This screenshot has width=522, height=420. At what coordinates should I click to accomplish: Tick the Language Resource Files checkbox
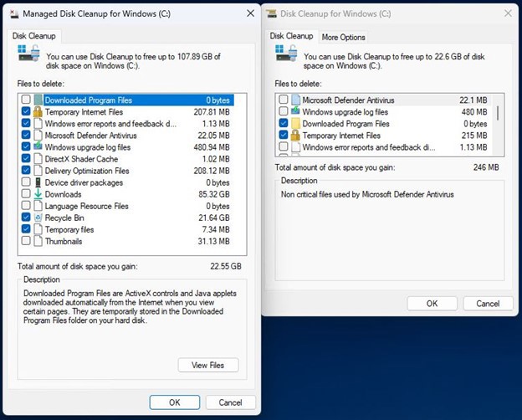coord(26,206)
